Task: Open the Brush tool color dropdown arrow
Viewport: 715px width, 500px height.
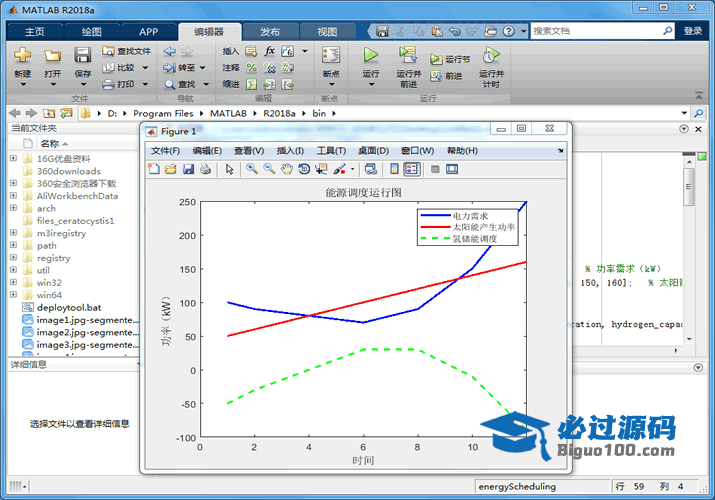Action: pyautogui.click(x=352, y=169)
